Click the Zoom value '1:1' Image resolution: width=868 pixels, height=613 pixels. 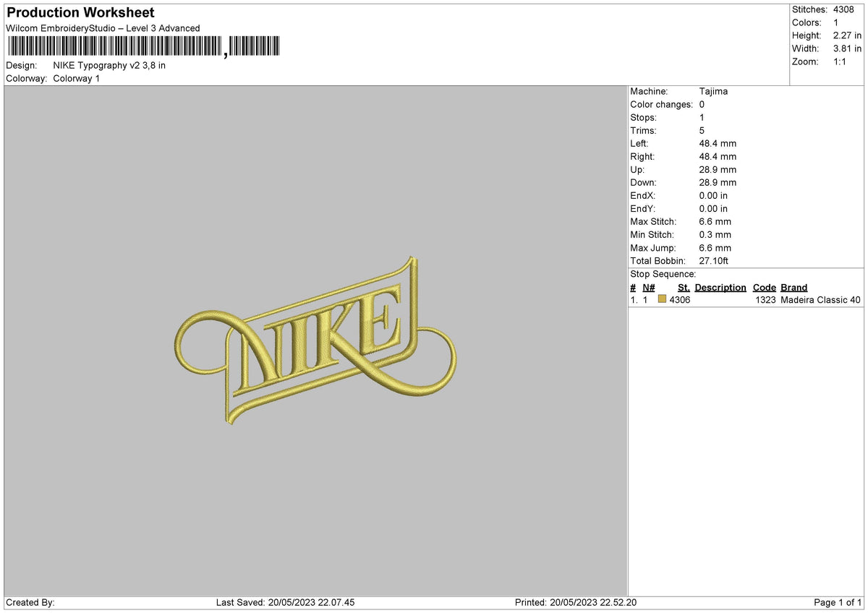point(840,61)
